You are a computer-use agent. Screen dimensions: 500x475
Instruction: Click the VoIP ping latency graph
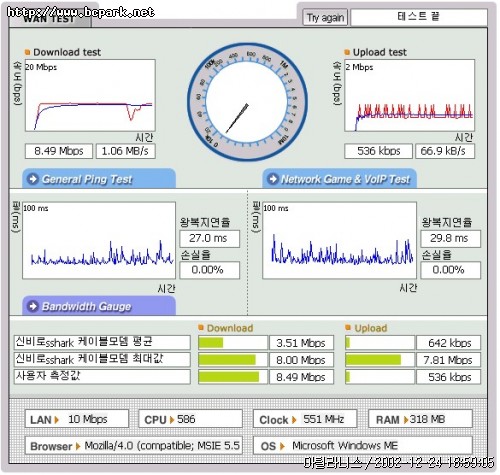(x=339, y=240)
